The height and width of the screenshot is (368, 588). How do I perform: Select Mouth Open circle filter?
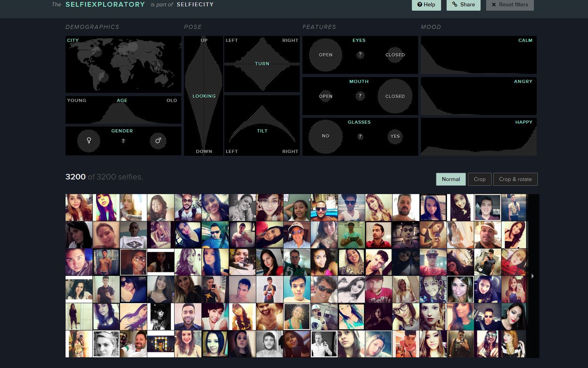pyautogui.click(x=325, y=96)
